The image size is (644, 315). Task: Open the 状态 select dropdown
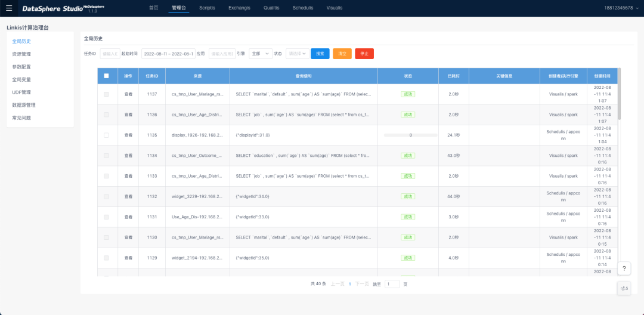pos(298,54)
